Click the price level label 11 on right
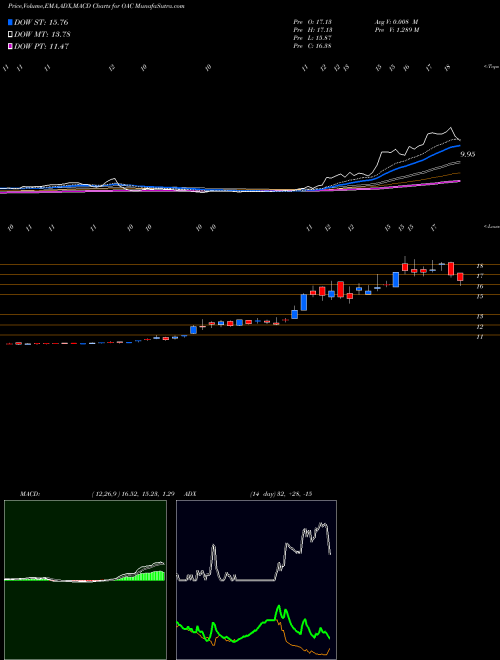Viewport: 500px width, 660px height. 479,337
